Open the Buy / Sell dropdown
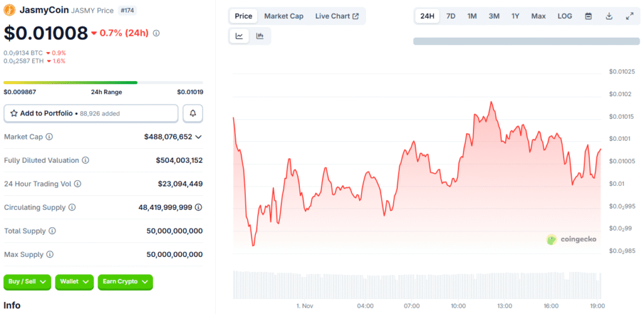The image size is (644, 314). pyautogui.click(x=28, y=283)
